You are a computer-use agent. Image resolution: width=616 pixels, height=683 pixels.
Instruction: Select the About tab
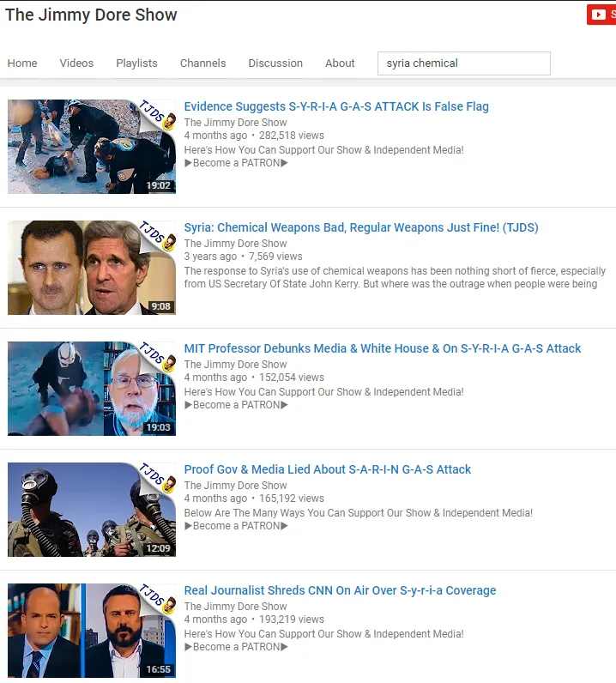click(x=340, y=63)
